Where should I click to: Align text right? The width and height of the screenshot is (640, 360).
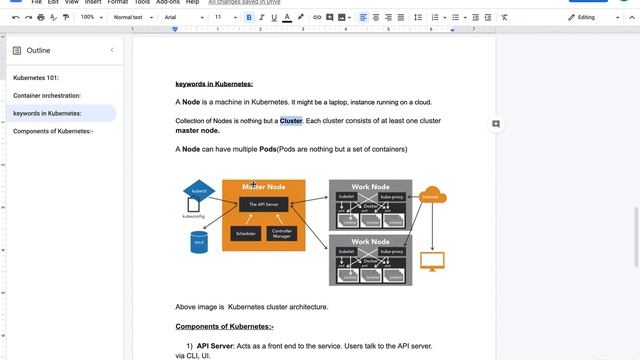(x=388, y=18)
